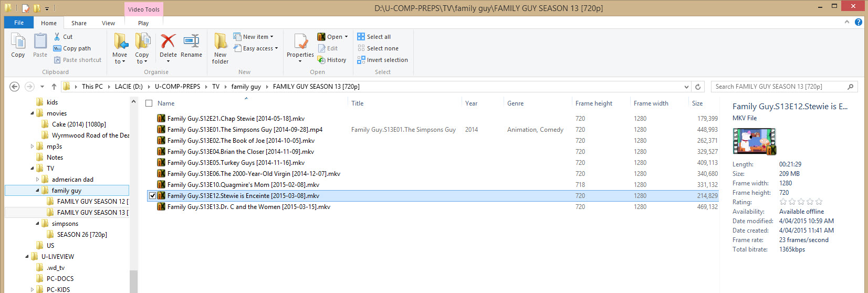Image resolution: width=868 pixels, height=293 pixels.
Task: Open recent locations dropdown arrow
Action: click(x=42, y=87)
